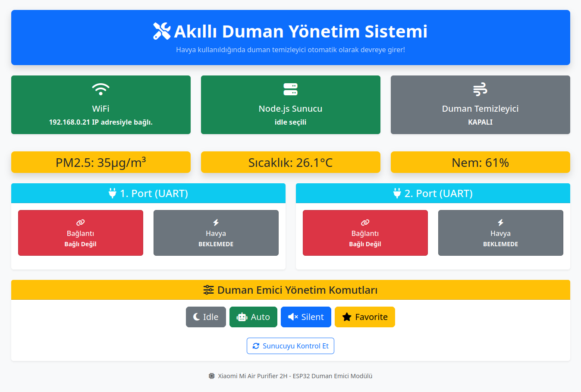Click Sunucuyu Kontrol Et button
The image size is (581, 392).
point(290,346)
